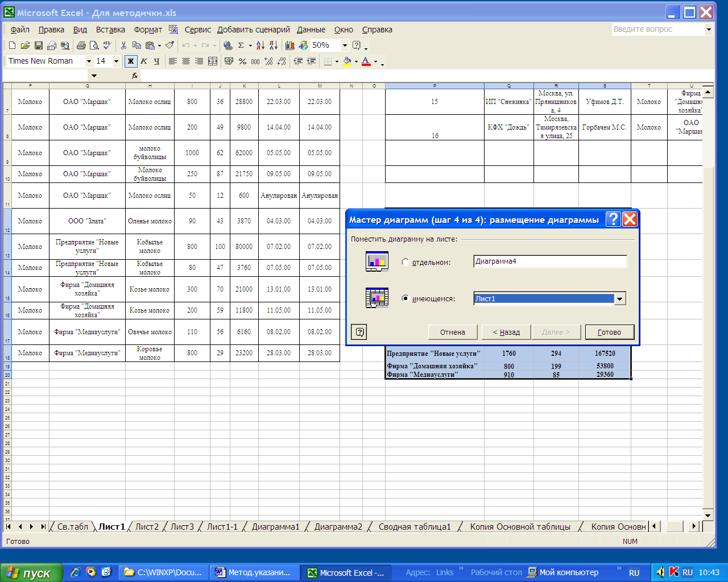Click the Диаграмма4 name input field
This screenshot has width=728, height=582.
[x=550, y=261]
